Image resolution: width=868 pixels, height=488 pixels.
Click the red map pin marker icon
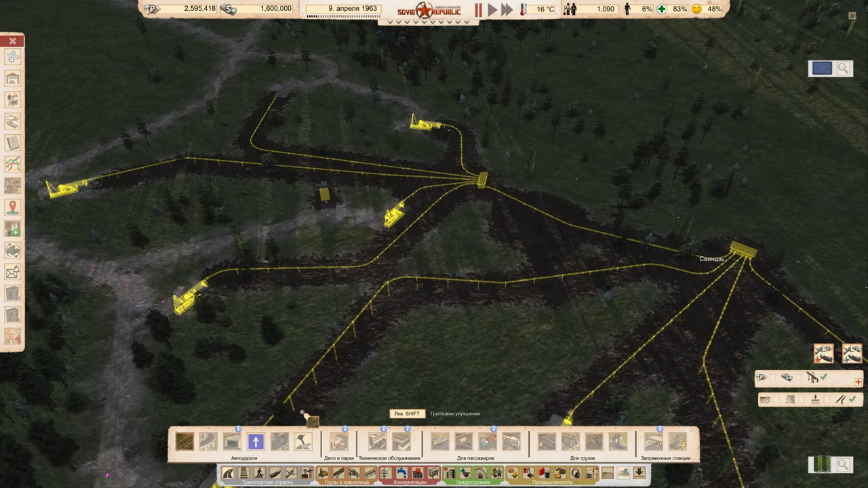(13, 207)
